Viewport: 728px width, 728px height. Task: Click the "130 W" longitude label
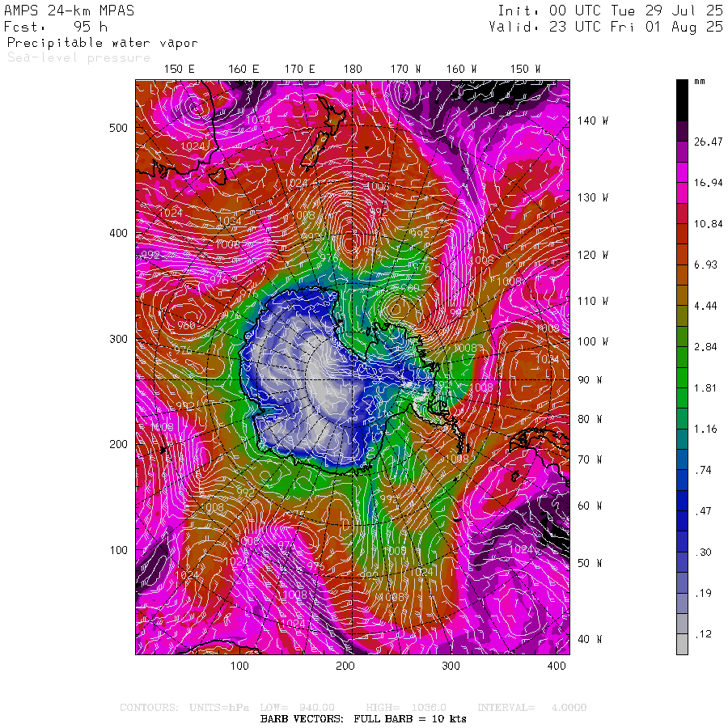(x=593, y=198)
